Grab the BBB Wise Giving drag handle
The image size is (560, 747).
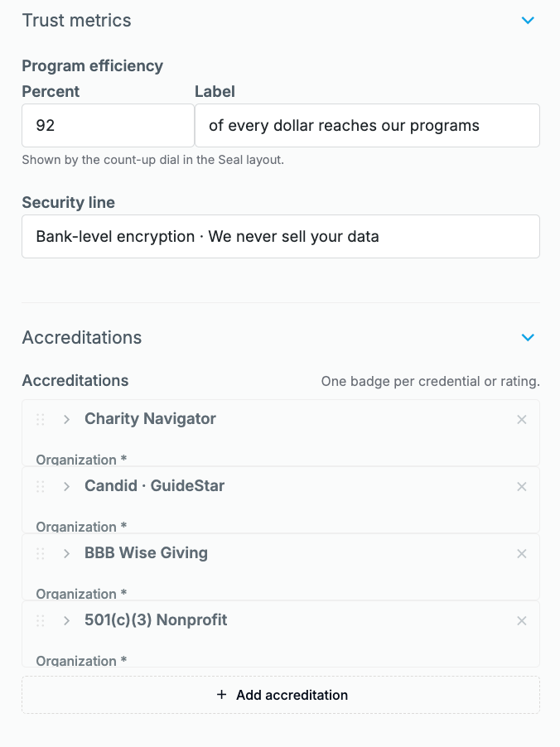(41, 553)
